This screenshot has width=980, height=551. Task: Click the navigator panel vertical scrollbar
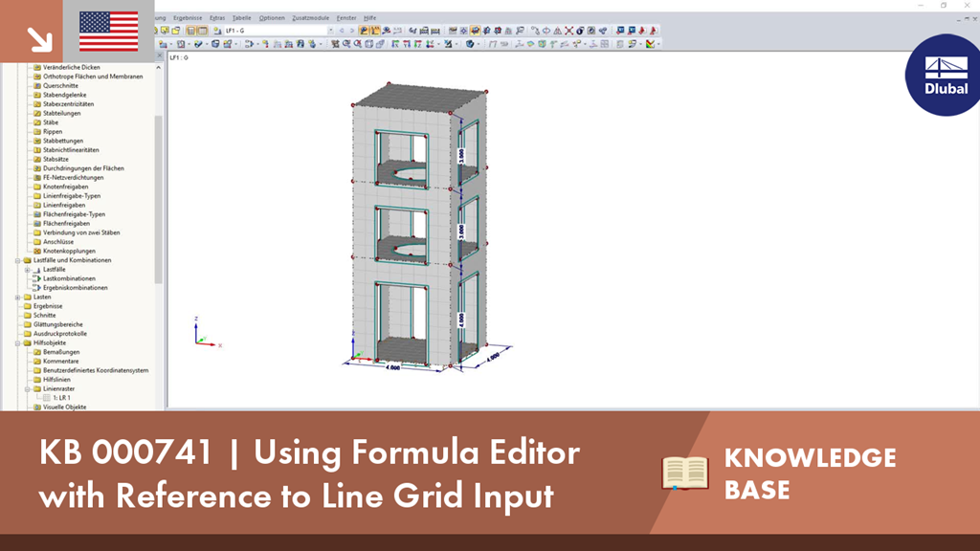(159, 200)
